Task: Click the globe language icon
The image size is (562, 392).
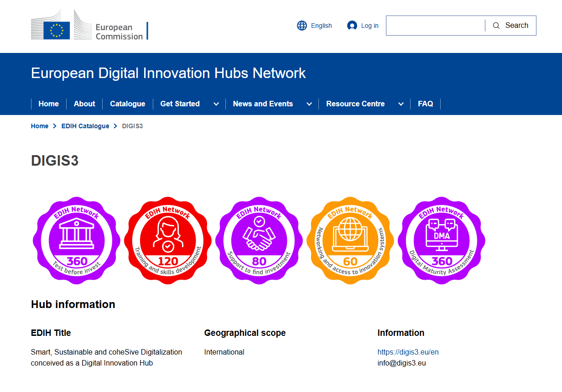Action: [302, 26]
